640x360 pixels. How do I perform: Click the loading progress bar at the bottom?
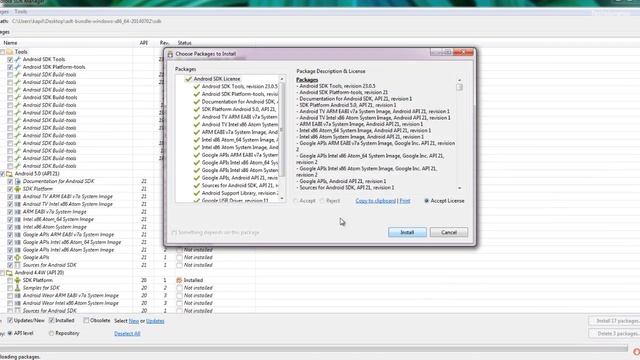coord(313,348)
